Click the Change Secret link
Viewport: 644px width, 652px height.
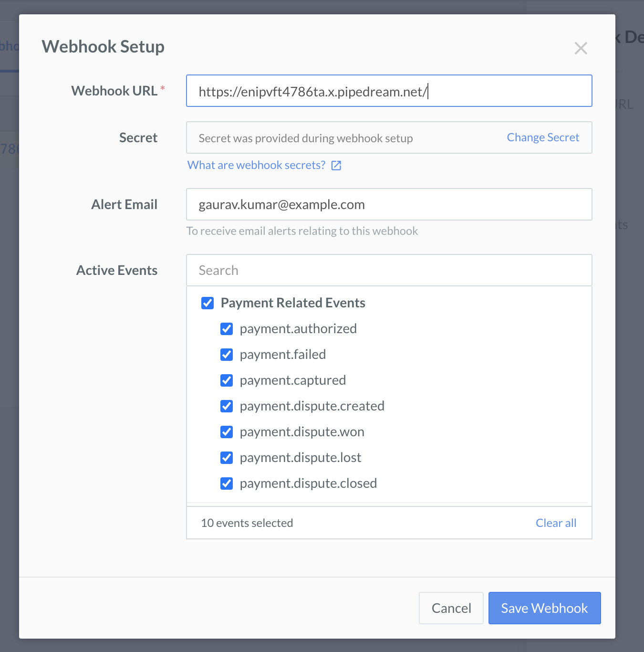pos(542,137)
